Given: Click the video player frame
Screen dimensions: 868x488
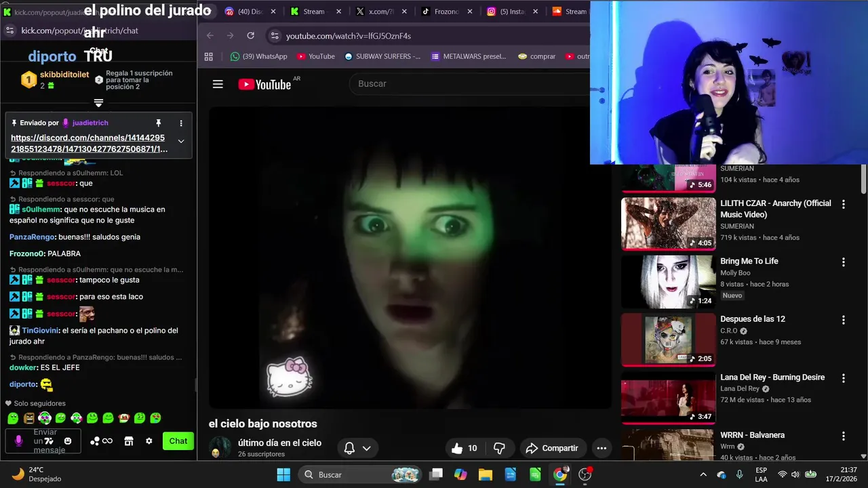Looking at the screenshot, I should point(410,258).
